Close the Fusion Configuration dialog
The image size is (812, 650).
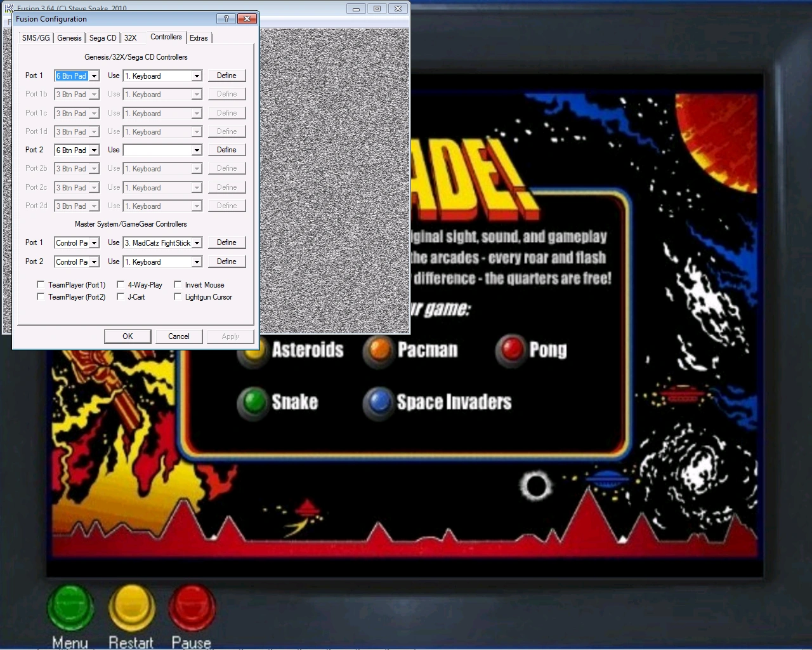pos(246,19)
